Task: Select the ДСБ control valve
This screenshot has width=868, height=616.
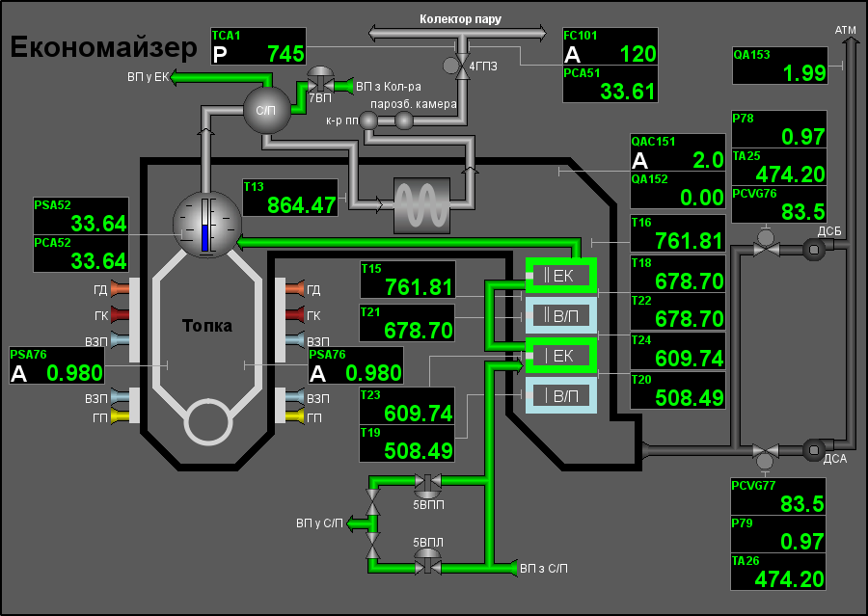Action: click(766, 245)
